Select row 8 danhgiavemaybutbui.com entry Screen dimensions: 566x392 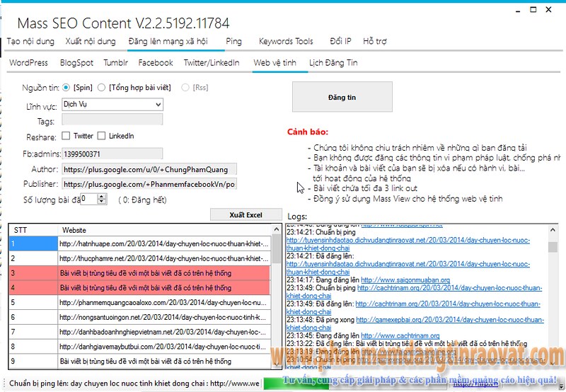[x=140, y=347]
